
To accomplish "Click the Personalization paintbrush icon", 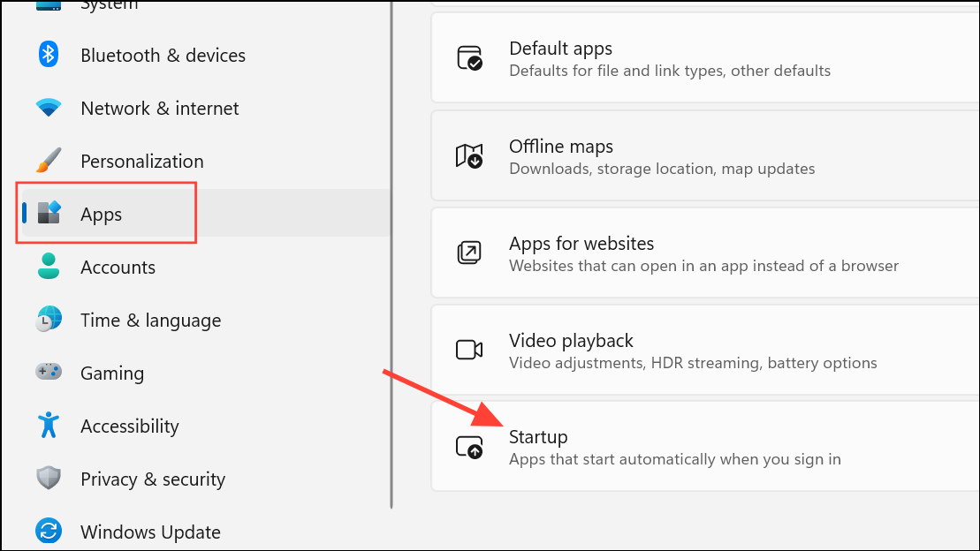I will (48, 161).
